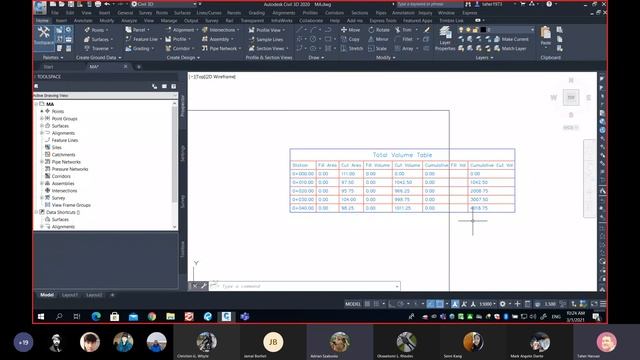This screenshot has width=640, height=360.
Task: Select the Rotate tool
Action: [x=379, y=30]
